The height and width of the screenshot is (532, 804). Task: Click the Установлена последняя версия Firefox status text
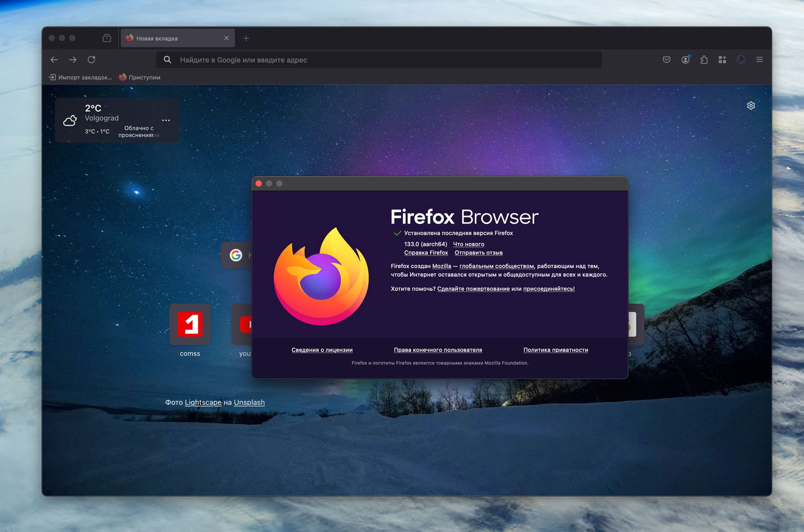pyautogui.click(x=458, y=233)
